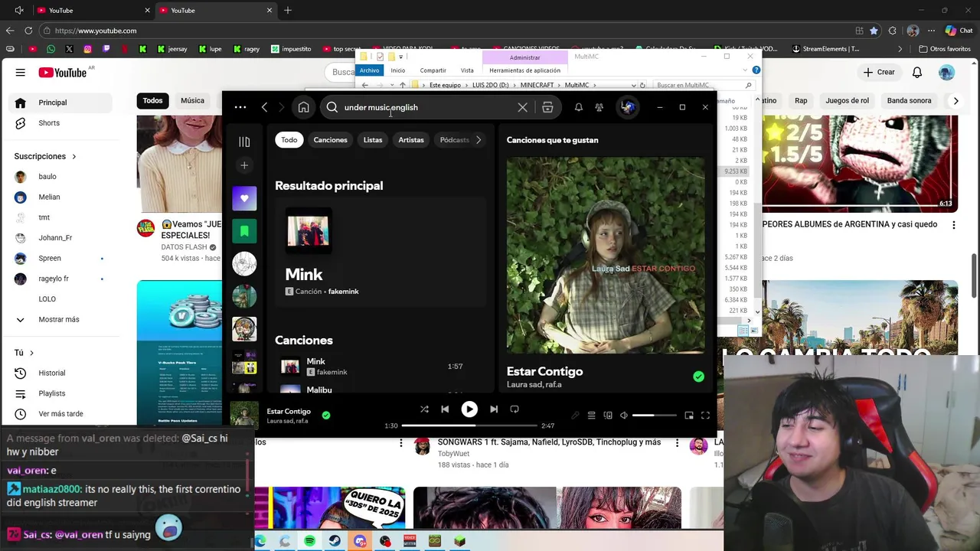The image size is (980, 551).
Task: Toggle shuffle in Spotify player
Action: point(424,409)
